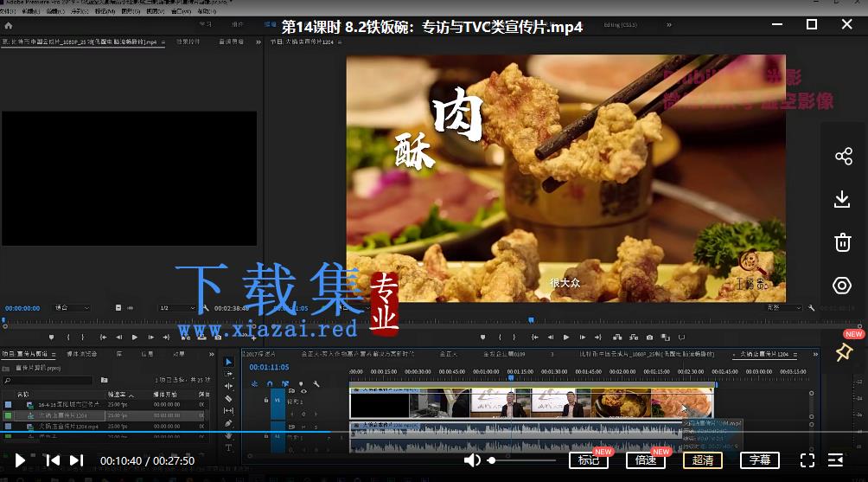This screenshot has width=868, height=482.
Task: Skip to next video in player
Action: (76, 460)
